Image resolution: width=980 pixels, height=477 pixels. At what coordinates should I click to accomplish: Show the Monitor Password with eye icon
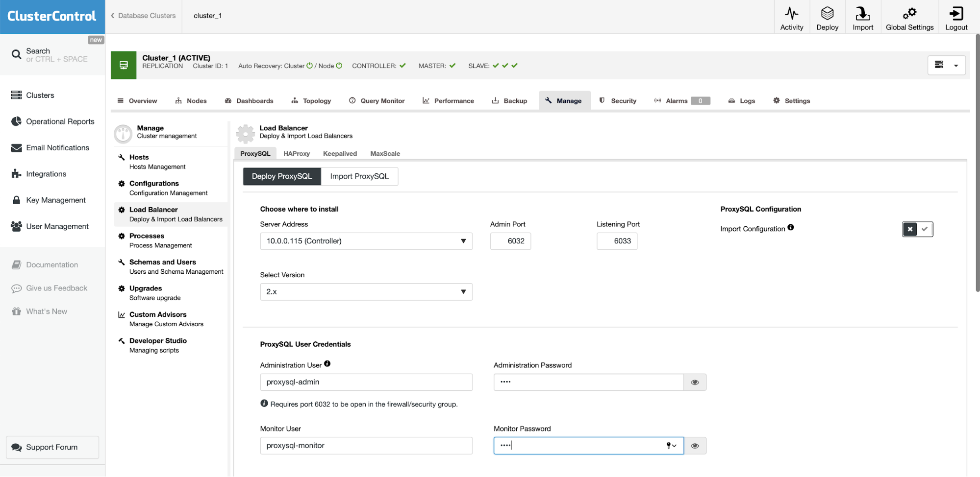click(x=695, y=446)
